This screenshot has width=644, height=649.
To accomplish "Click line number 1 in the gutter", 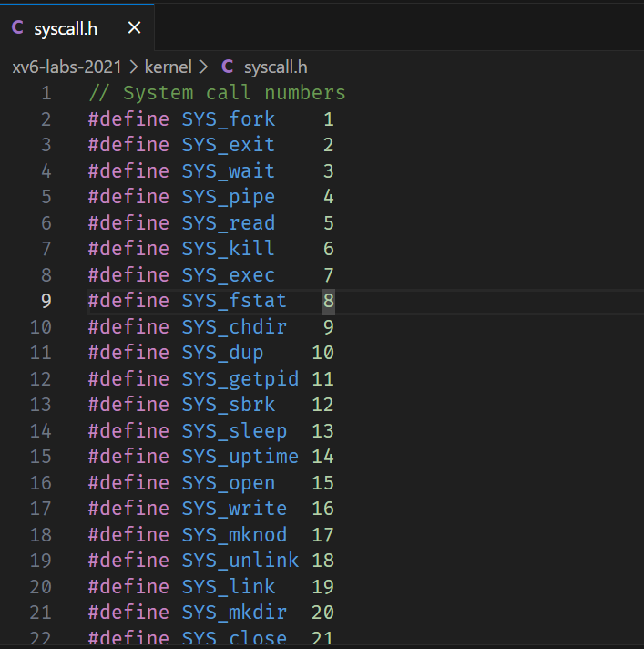I will pos(46,93).
